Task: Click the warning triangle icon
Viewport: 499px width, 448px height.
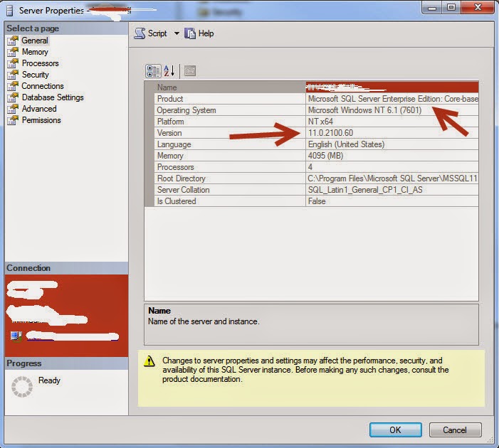Action: tap(149, 361)
